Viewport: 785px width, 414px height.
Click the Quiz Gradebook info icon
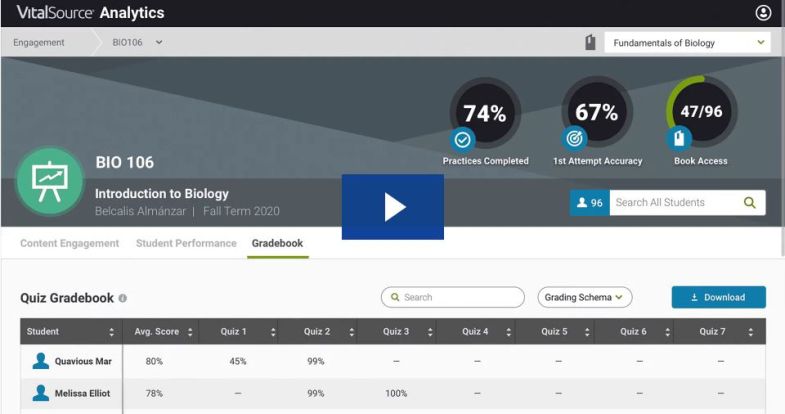pyautogui.click(x=123, y=298)
